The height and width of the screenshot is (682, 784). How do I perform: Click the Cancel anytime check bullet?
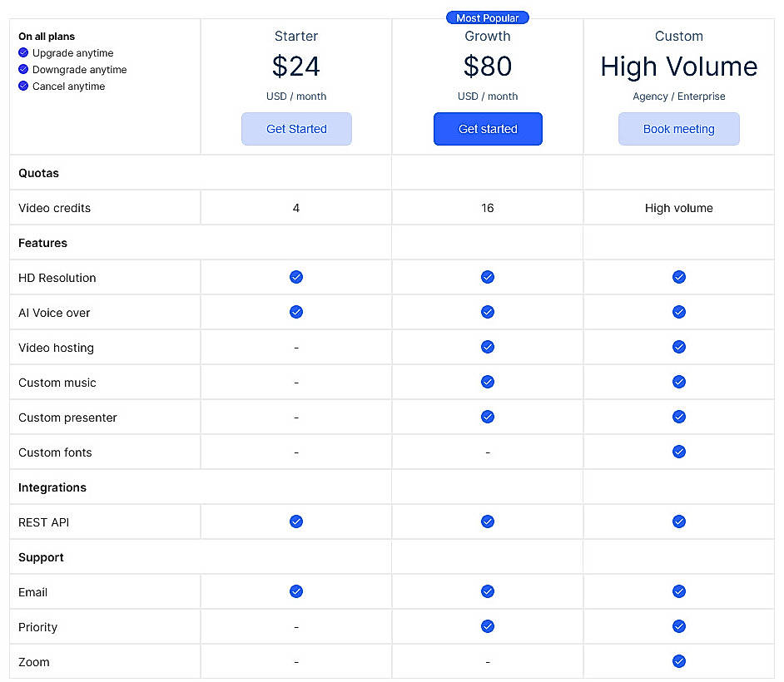(22, 86)
